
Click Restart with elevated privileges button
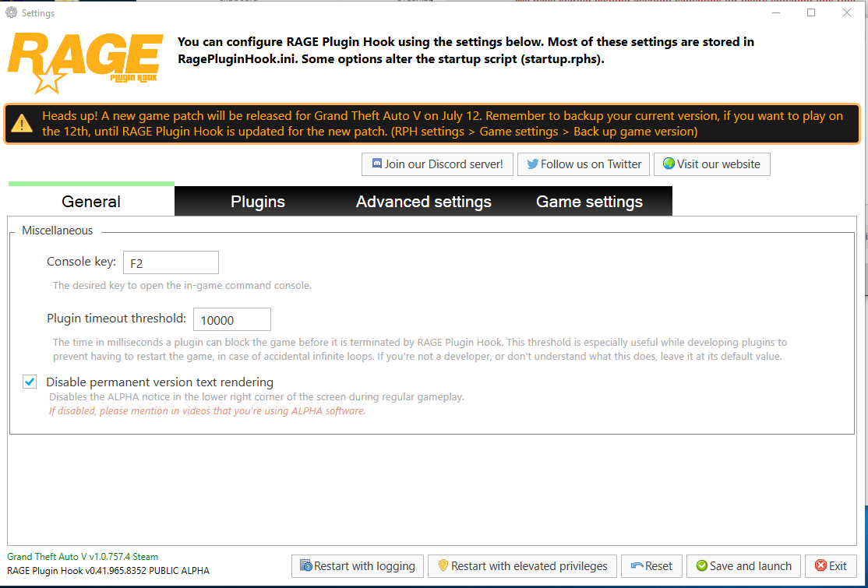coord(522,566)
